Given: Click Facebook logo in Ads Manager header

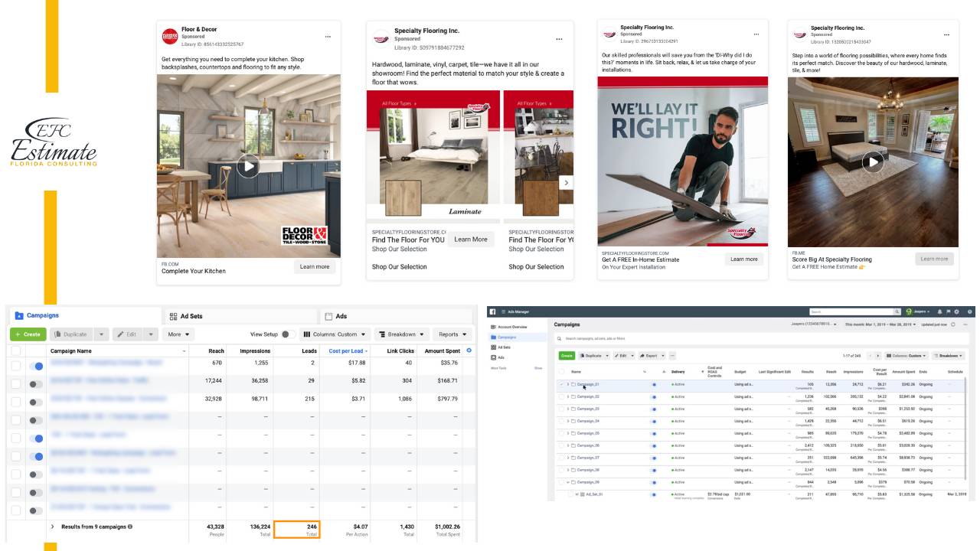Looking at the screenshot, I should 492,311.
